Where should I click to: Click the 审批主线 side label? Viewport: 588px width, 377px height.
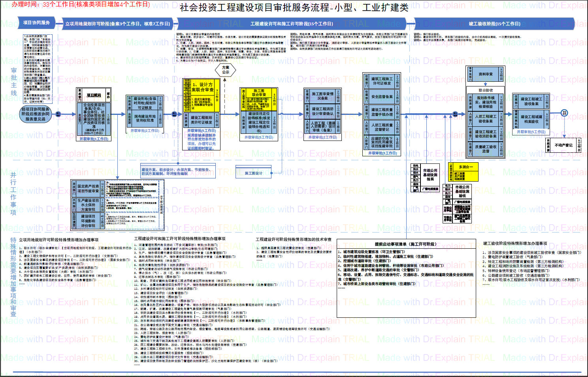(14, 82)
